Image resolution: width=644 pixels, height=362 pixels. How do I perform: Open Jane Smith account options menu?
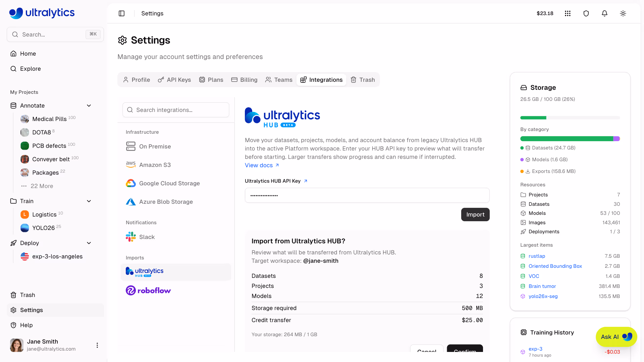(x=97, y=345)
